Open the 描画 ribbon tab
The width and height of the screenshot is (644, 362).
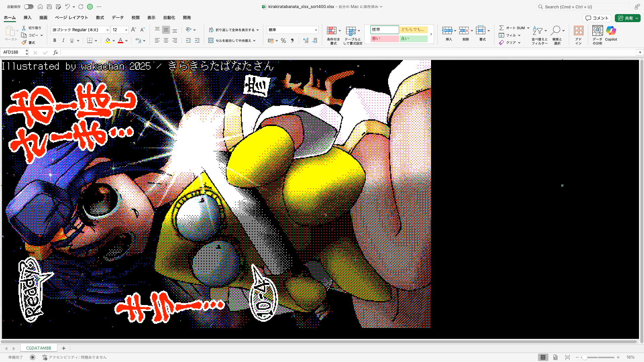tap(43, 18)
